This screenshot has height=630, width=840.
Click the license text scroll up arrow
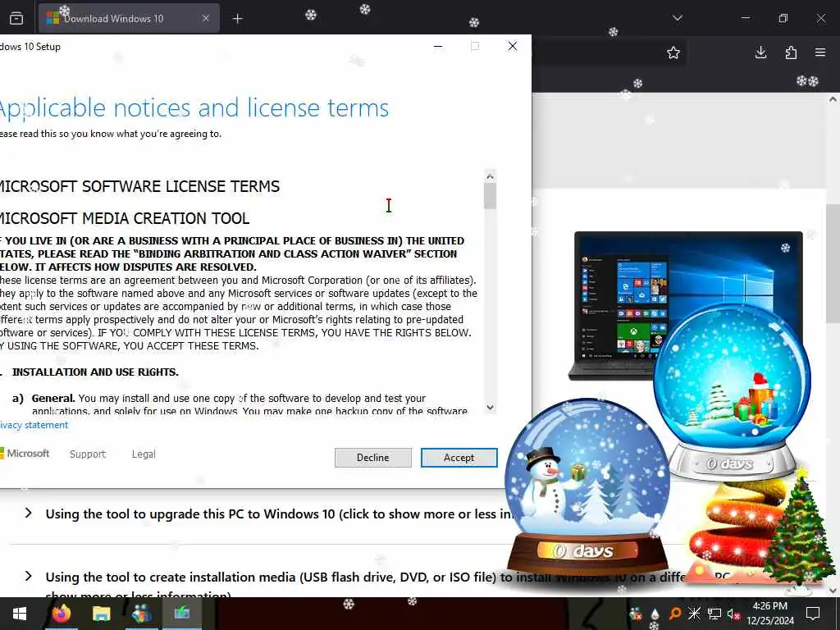(x=490, y=176)
